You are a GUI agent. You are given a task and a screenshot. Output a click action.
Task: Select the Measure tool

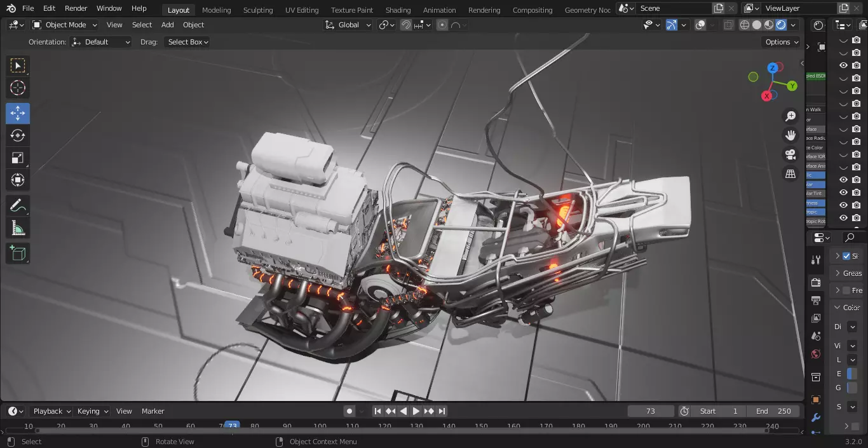click(x=18, y=228)
